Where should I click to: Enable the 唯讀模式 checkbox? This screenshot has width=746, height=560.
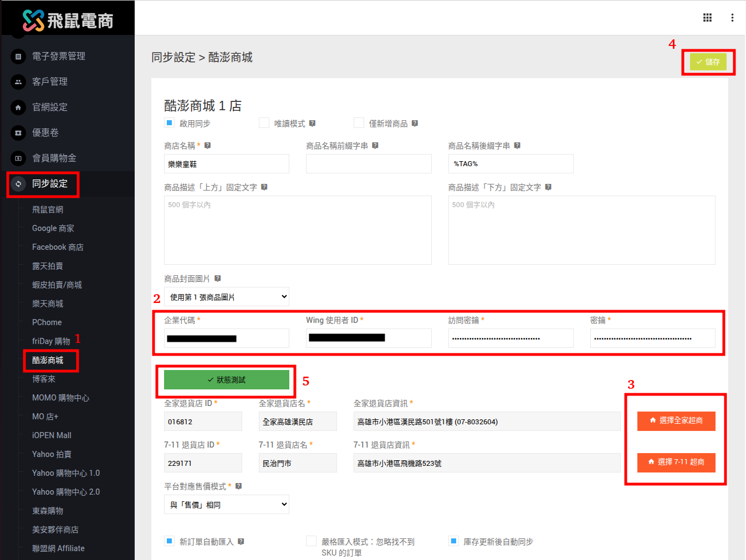pyautogui.click(x=264, y=122)
